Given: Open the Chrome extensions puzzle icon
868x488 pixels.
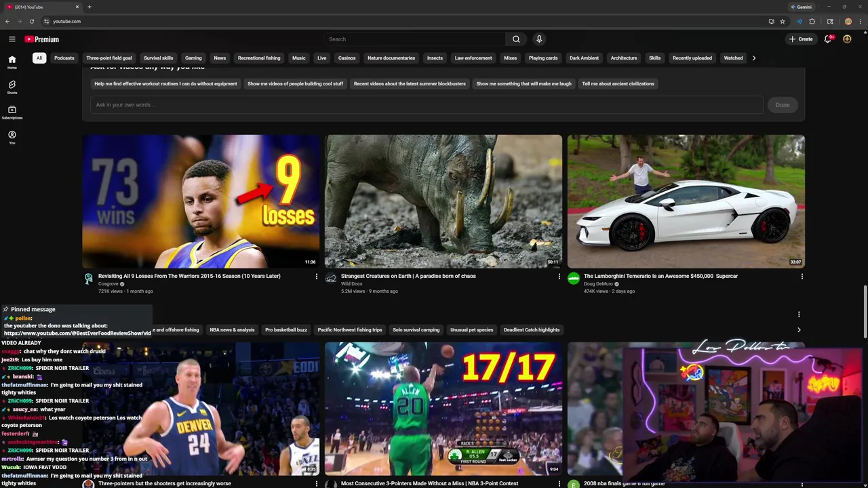Looking at the screenshot, I should (x=812, y=21).
